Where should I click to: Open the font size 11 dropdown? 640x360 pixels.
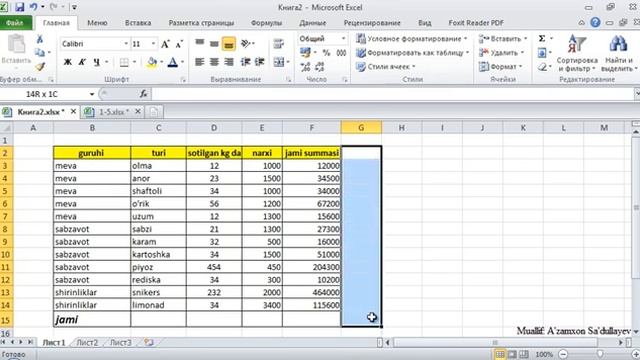153,44
